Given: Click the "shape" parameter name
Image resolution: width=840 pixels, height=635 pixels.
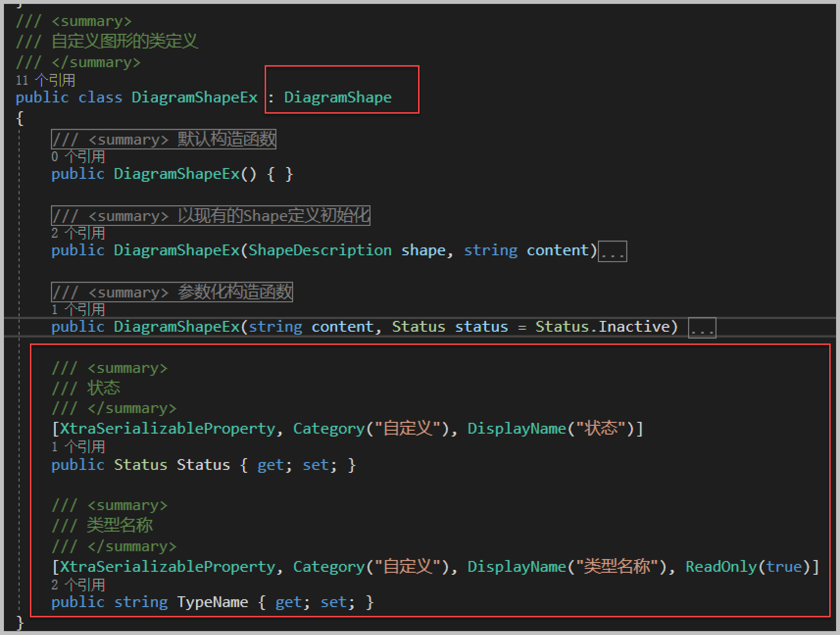Looking at the screenshot, I should click(423, 250).
